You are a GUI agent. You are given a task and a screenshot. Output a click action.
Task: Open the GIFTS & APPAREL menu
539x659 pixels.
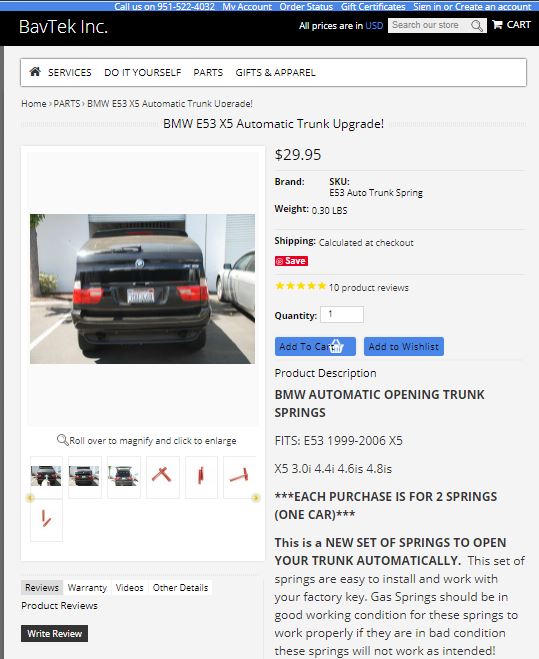pos(275,73)
